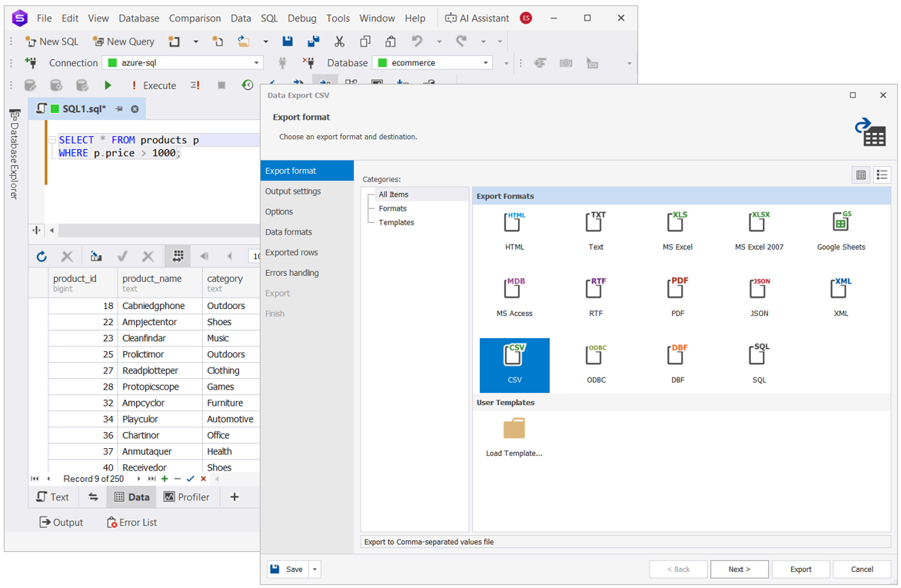Stop execution using the square stop icon

[221, 85]
